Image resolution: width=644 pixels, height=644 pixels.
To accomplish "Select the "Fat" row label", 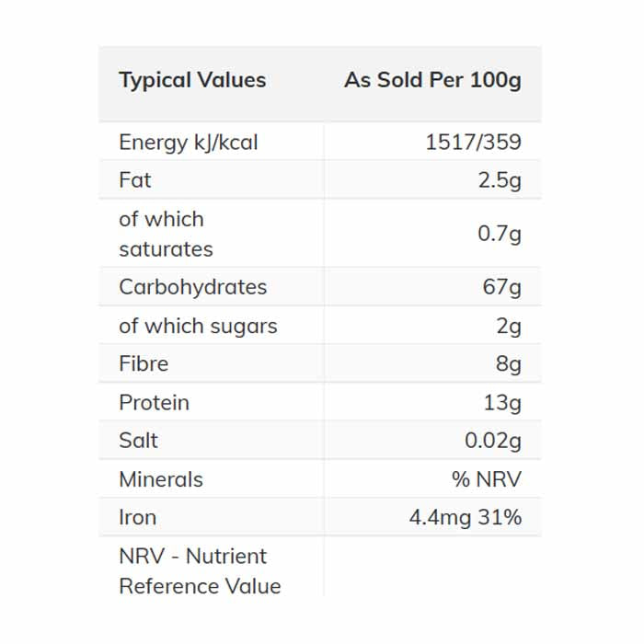I will pos(135,180).
